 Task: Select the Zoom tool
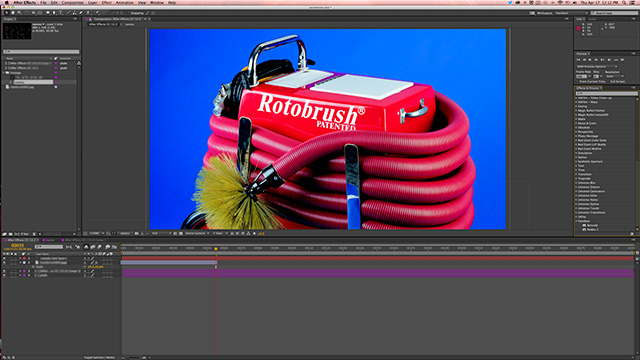(x=19, y=13)
